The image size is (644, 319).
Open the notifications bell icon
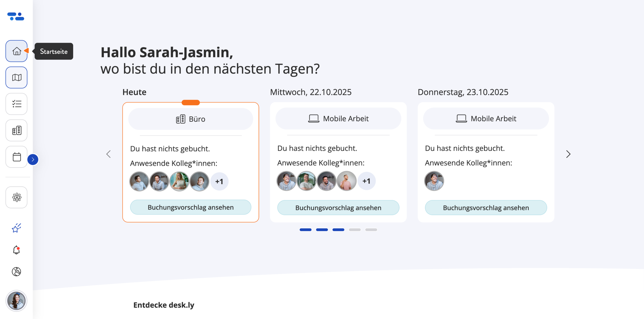(17, 250)
